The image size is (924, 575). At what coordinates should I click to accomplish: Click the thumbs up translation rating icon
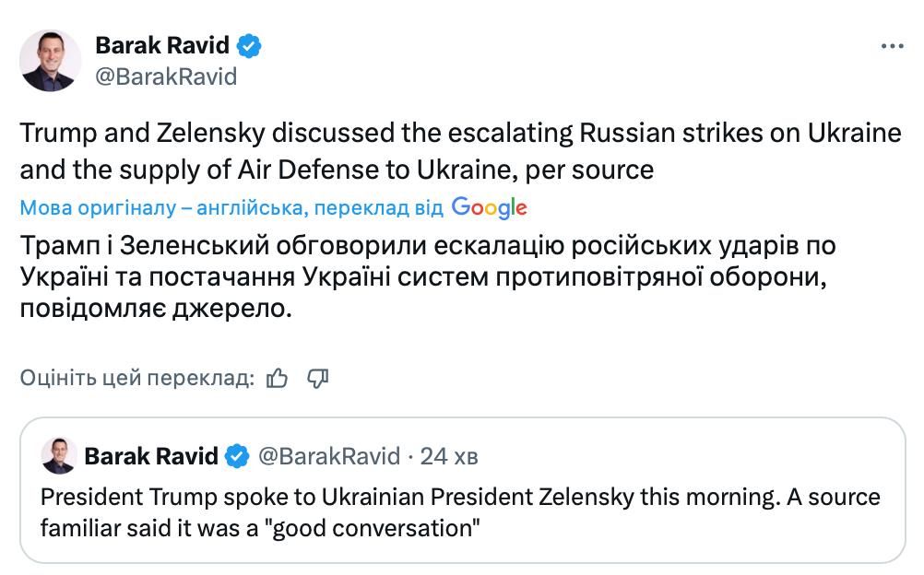click(x=277, y=378)
